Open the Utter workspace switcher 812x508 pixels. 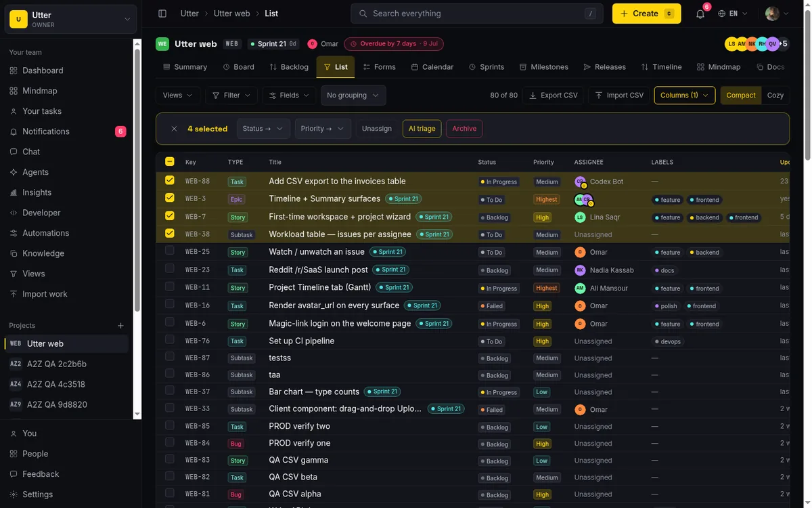(x=70, y=20)
